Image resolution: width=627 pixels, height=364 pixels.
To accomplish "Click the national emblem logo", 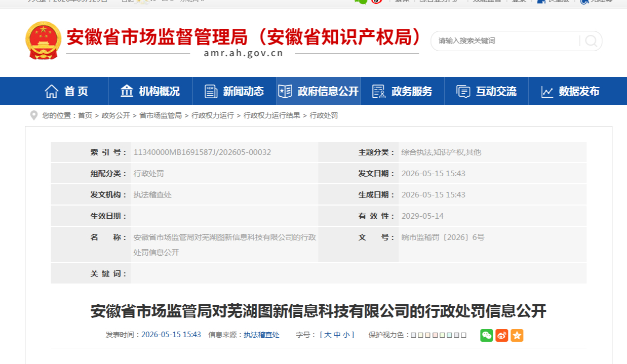I will click(43, 41).
